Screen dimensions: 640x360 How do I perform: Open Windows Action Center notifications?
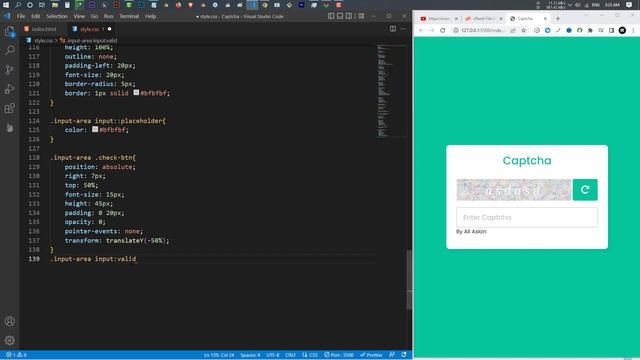coord(629,5)
